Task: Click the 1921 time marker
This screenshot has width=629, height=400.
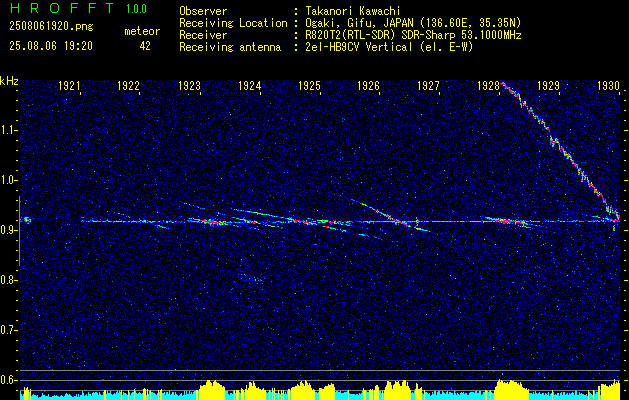Action: click(x=69, y=85)
